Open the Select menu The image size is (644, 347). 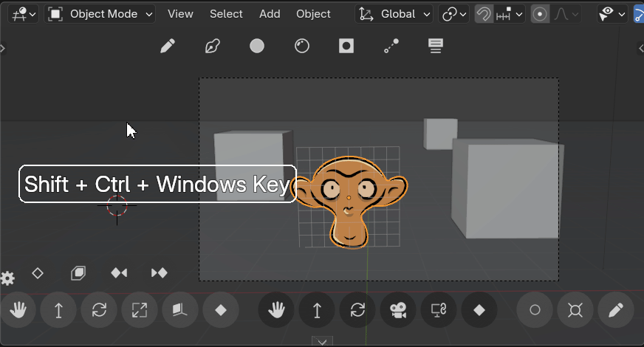pyautogui.click(x=226, y=14)
